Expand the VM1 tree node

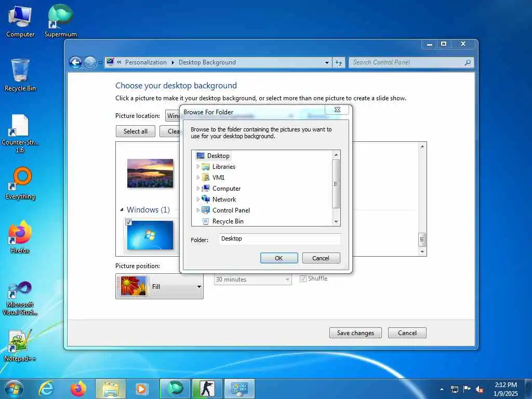point(198,178)
